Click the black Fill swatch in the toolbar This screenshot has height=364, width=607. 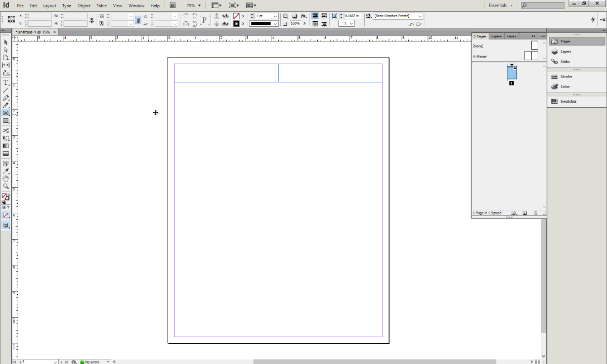click(x=236, y=23)
